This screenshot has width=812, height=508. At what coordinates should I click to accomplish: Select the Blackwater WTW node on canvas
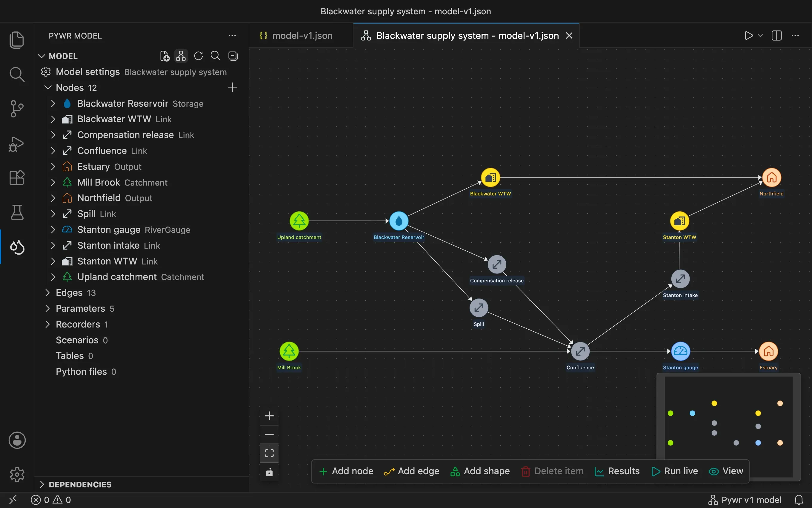[x=490, y=178]
